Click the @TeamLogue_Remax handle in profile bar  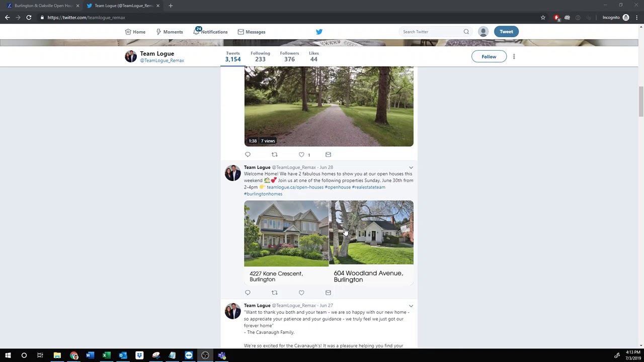point(162,60)
